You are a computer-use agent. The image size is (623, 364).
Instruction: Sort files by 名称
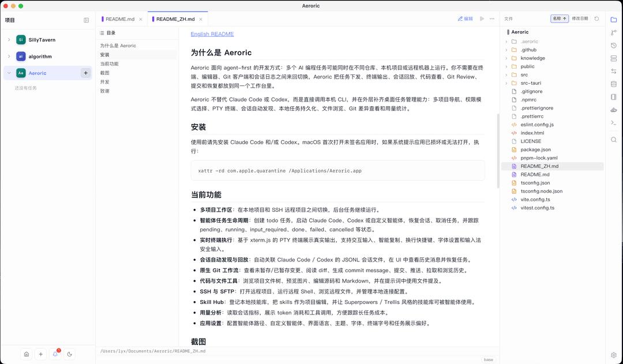[560, 18]
